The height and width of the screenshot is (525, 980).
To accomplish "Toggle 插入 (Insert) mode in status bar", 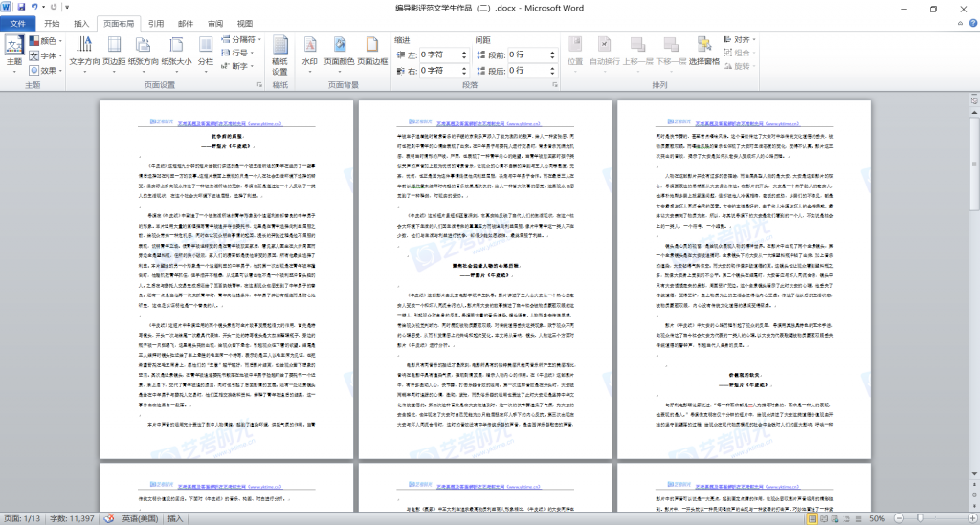I will [176, 517].
